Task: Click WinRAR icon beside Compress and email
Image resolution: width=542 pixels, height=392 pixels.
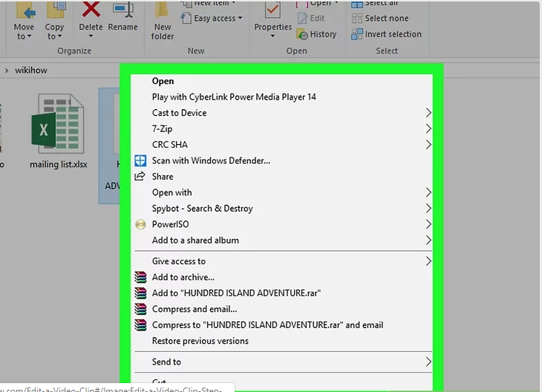Action: [140, 309]
